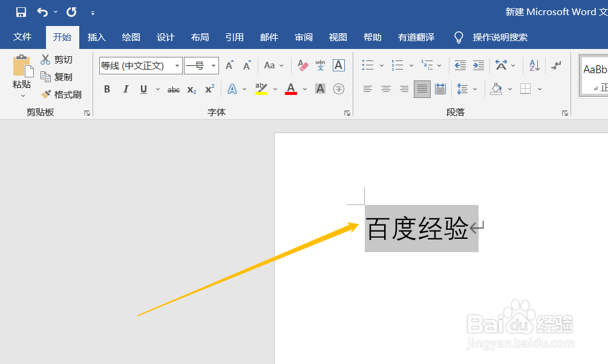Viewport: 608px width, 364px height.
Task: Toggle show/hide paragraph marks
Action: [x=556, y=65]
